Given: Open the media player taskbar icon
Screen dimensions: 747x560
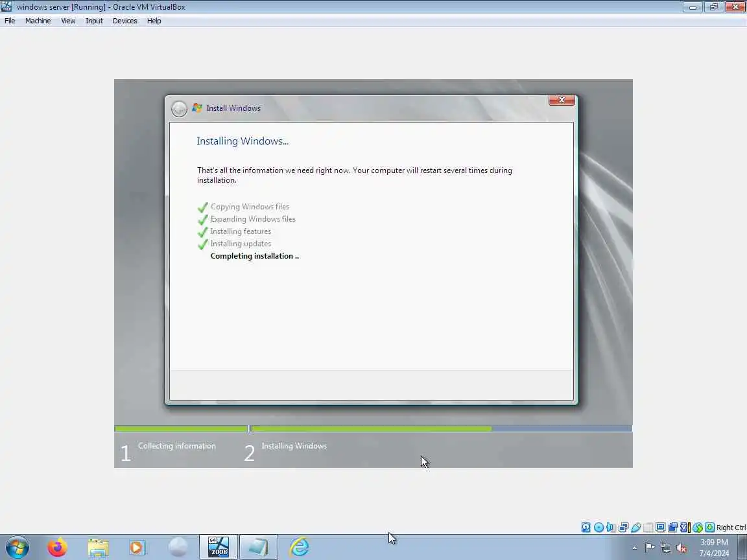Looking at the screenshot, I should pyautogui.click(x=137, y=548).
